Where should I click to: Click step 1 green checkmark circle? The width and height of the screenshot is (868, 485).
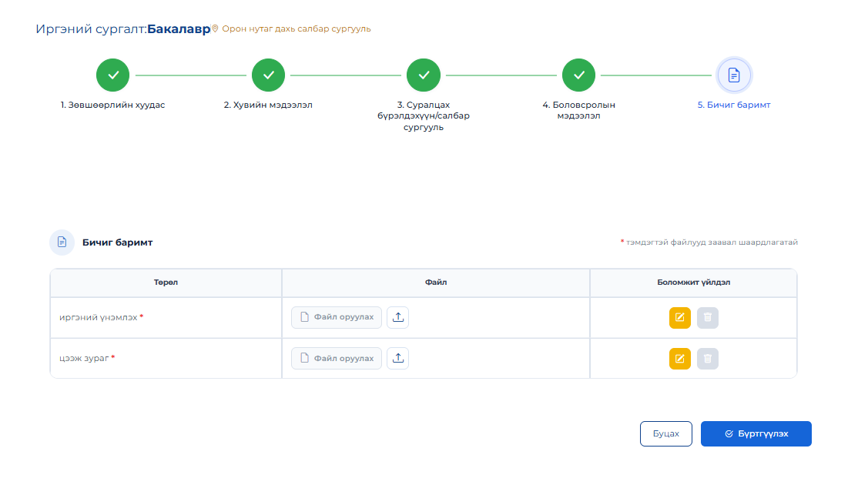click(x=113, y=75)
